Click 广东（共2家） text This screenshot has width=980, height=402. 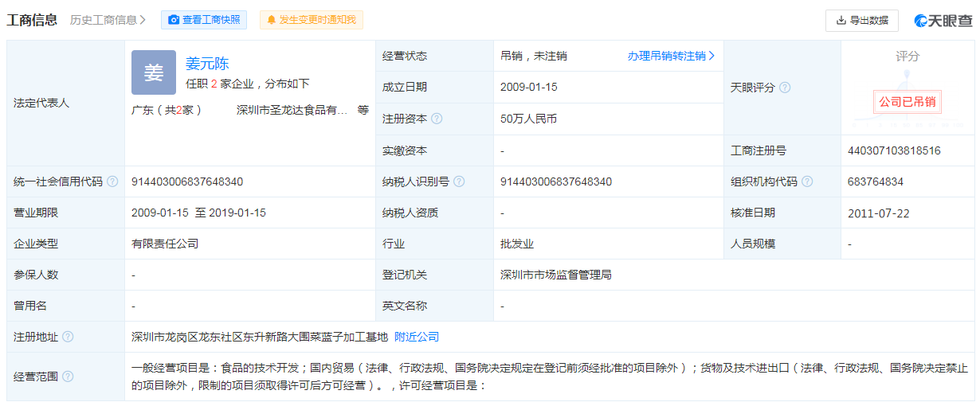click(x=167, y=110)
